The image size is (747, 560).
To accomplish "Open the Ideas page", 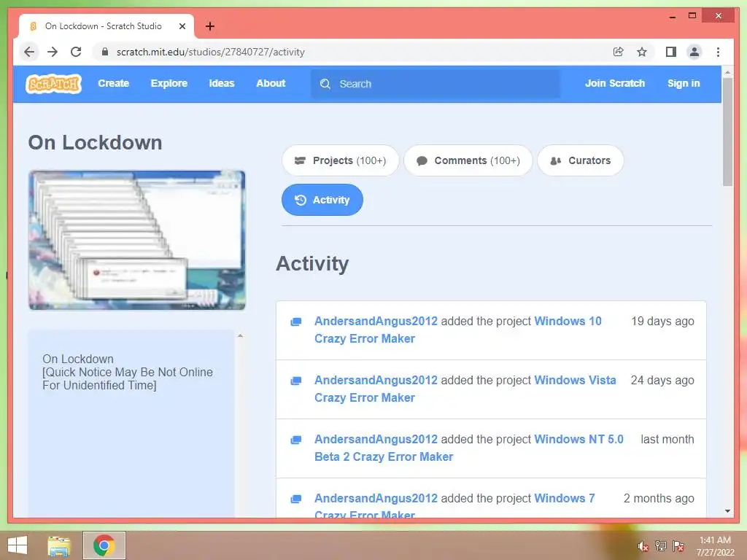I will [222, 83].
